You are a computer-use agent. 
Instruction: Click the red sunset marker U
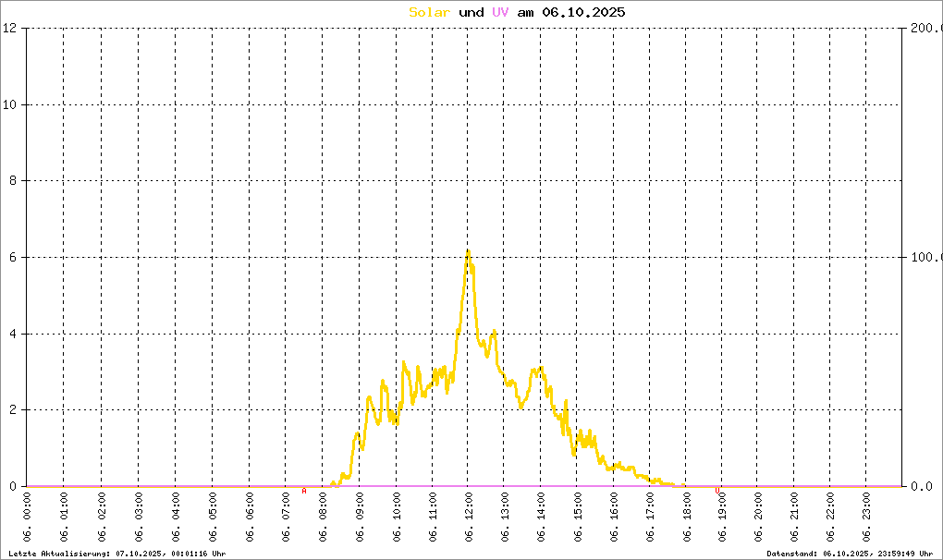716,491
